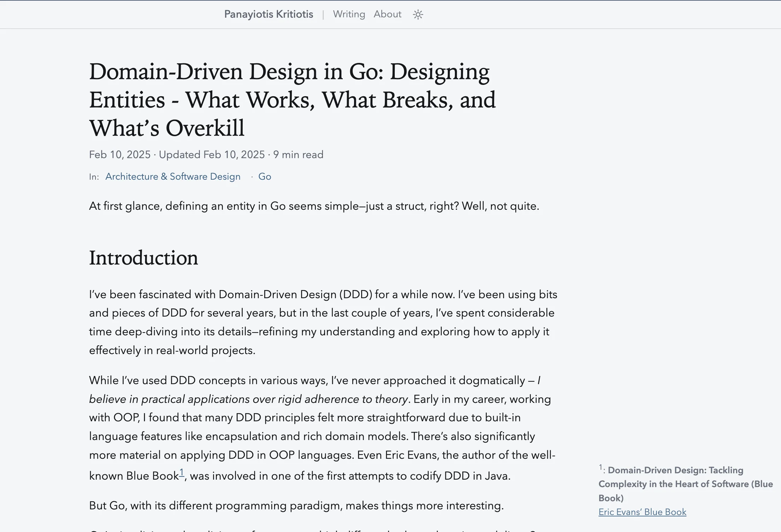781x532 pixels.
Task: Click the 9 min read label
Action: click(x=298, y=155)
